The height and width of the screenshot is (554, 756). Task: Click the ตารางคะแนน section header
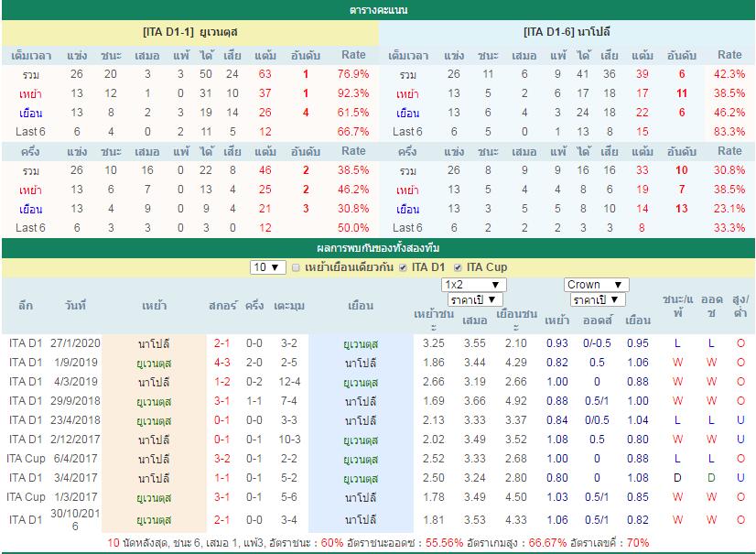pyautogui.click(x=378, y=10)
